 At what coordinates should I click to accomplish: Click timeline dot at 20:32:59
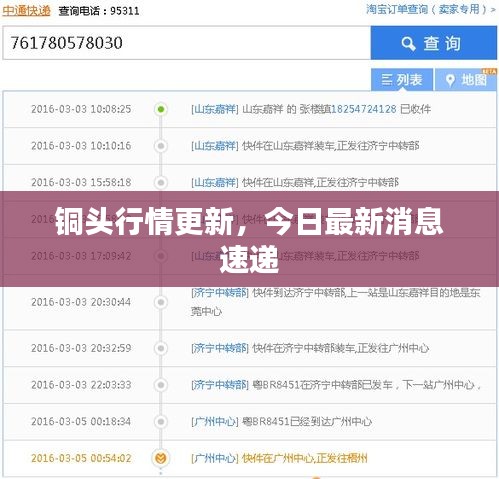click(161, 348)
